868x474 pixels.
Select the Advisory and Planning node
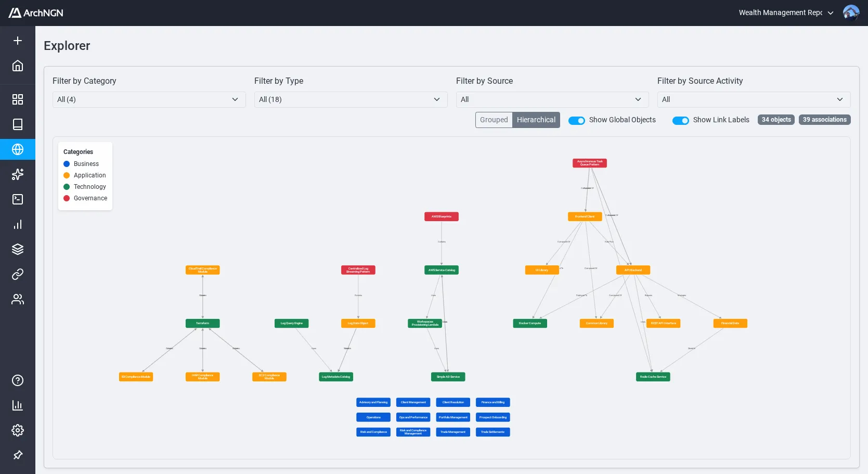(x=373, y=402)
